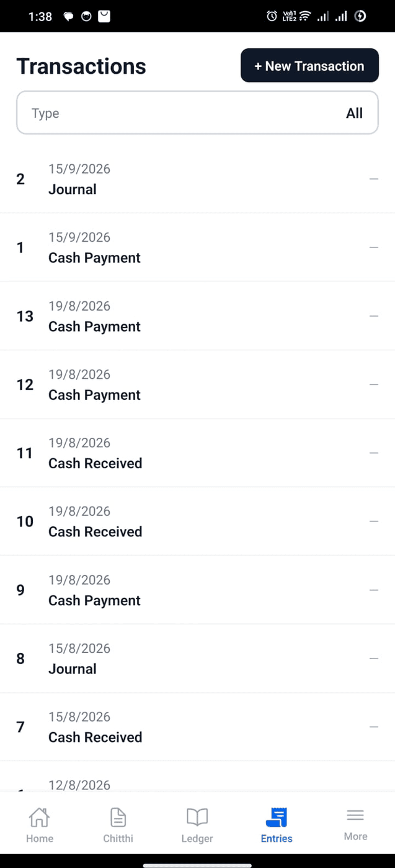Open Journal entry number 2
Image resolution: width=395 pixels, height=868 pixels.
pyautogui.click(x=197, y=179)
